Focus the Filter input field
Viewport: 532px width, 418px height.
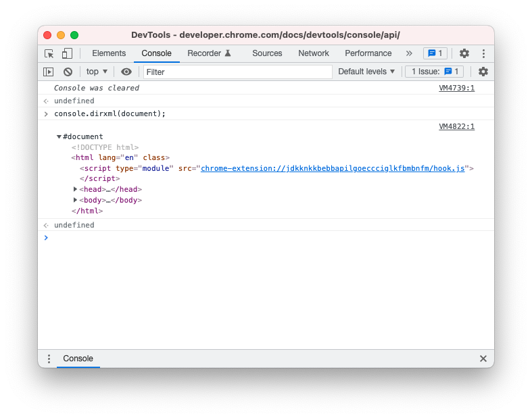237,72
